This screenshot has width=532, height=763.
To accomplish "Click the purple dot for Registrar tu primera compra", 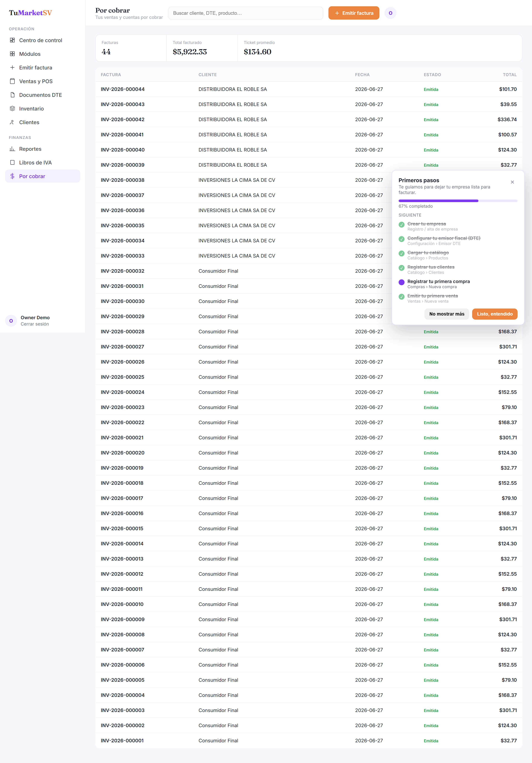I will pos(401,282).
